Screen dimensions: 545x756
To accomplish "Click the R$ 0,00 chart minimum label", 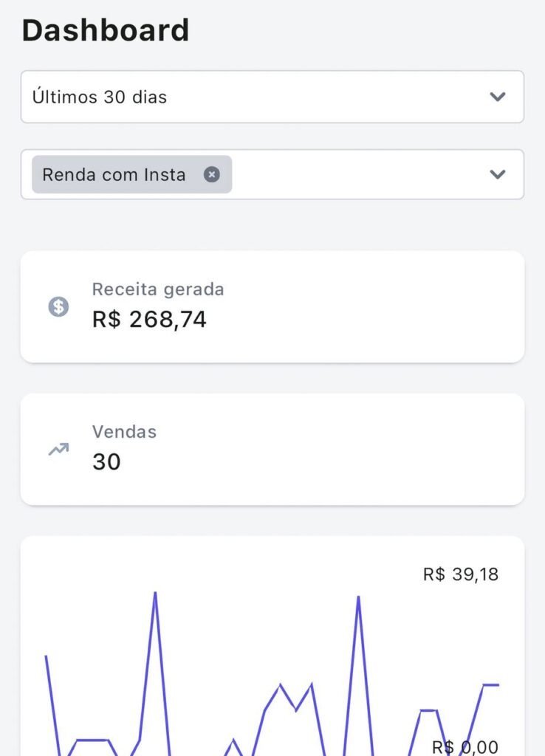I will coord(465,747).
